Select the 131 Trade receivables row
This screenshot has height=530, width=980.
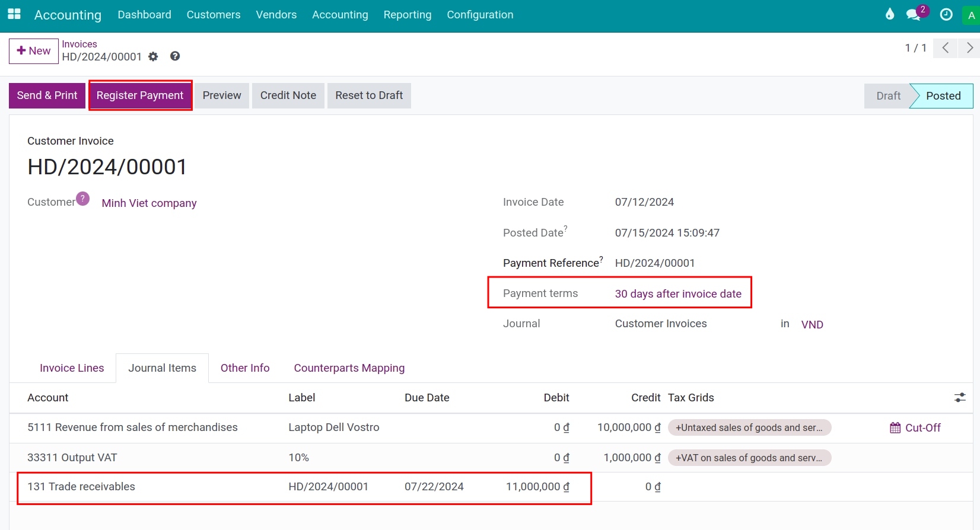pos(491,487)
